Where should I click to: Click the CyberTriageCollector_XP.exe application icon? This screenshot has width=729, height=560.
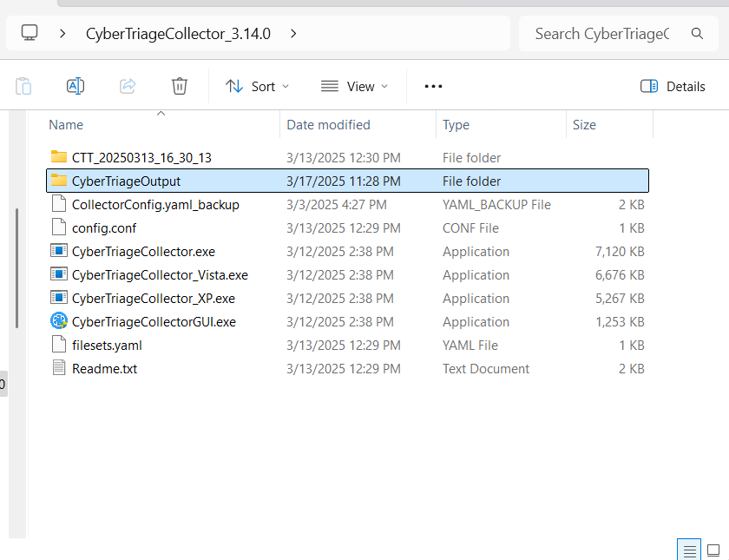[x=59, y=298]
